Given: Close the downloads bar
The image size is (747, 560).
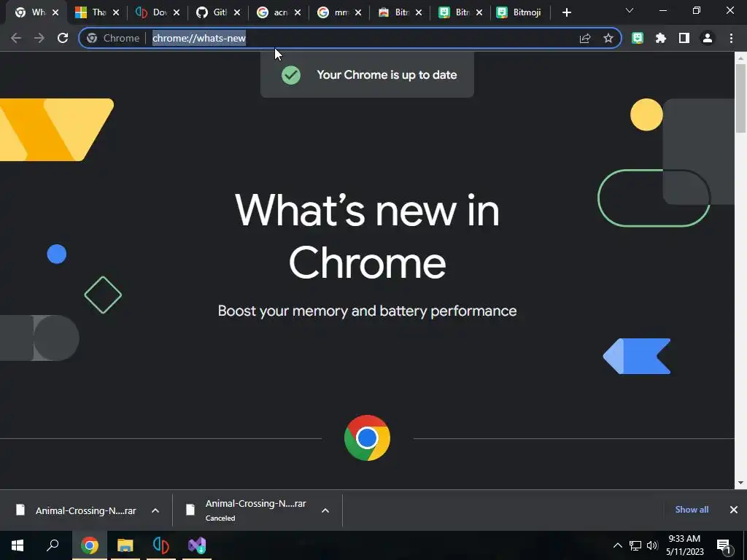Looking at the screenshot, I should 734,510.
